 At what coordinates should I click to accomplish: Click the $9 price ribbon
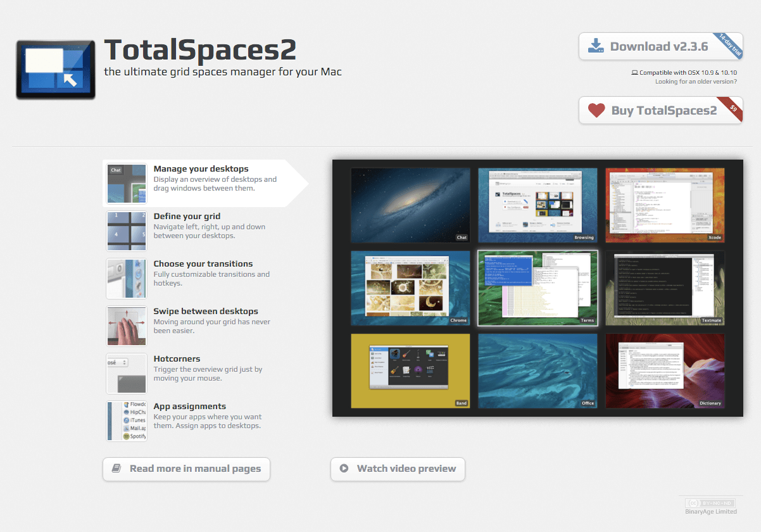729,108
